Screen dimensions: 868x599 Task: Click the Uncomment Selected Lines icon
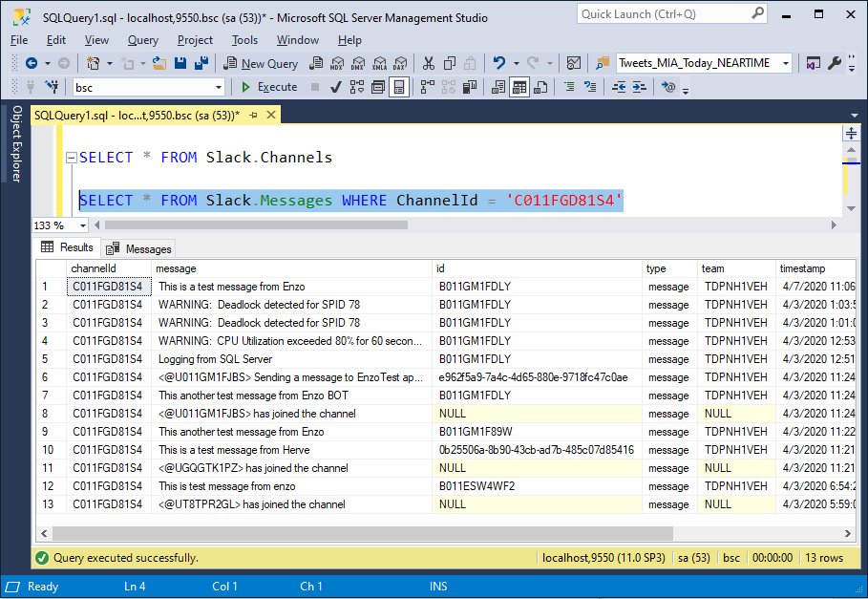point(590,87)
